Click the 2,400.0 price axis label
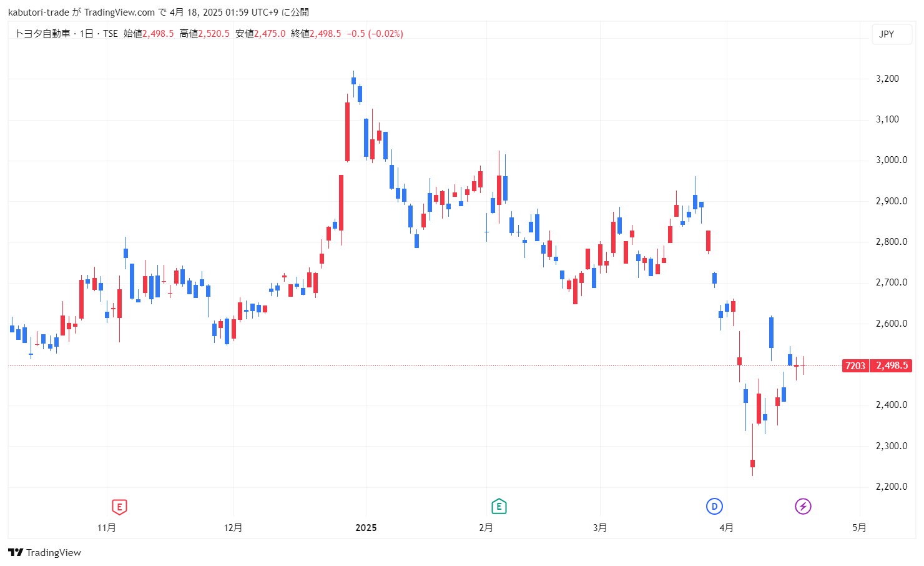Image resolution: width=924 pixels, height=566 pixels. pyautogui.click(x=892, y=405)
